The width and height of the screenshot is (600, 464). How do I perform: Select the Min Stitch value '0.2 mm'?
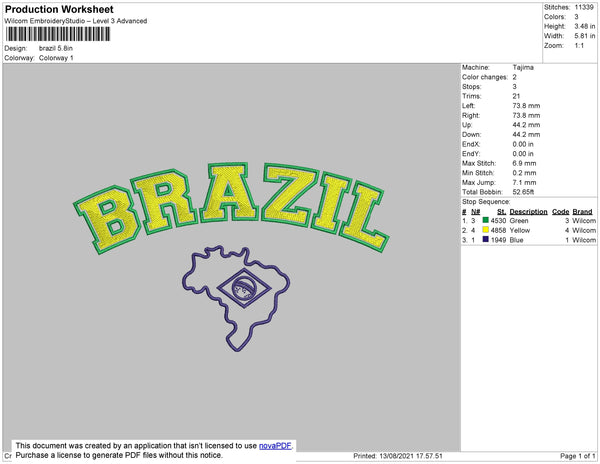pyautogui.click(x=524, y=173)
